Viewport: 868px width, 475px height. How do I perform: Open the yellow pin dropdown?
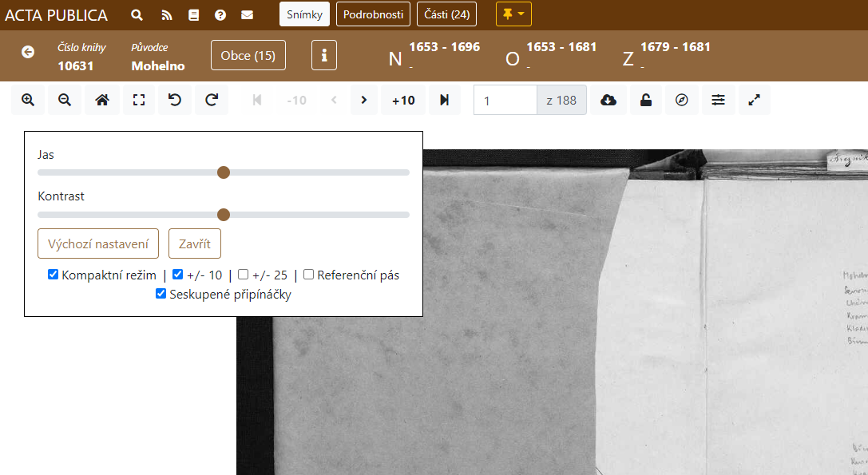pos(513,14)
